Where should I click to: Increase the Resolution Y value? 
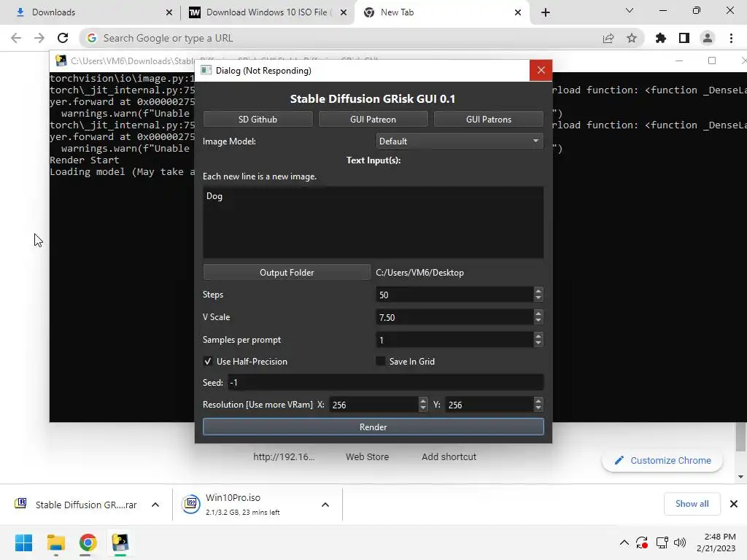pyautogui.click(x=538, y=401)
